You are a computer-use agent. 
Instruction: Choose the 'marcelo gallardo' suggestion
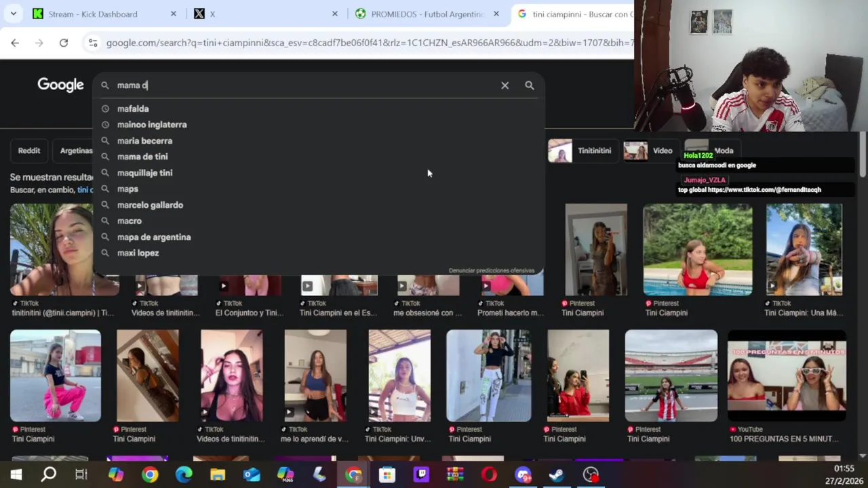pos(319,205)
